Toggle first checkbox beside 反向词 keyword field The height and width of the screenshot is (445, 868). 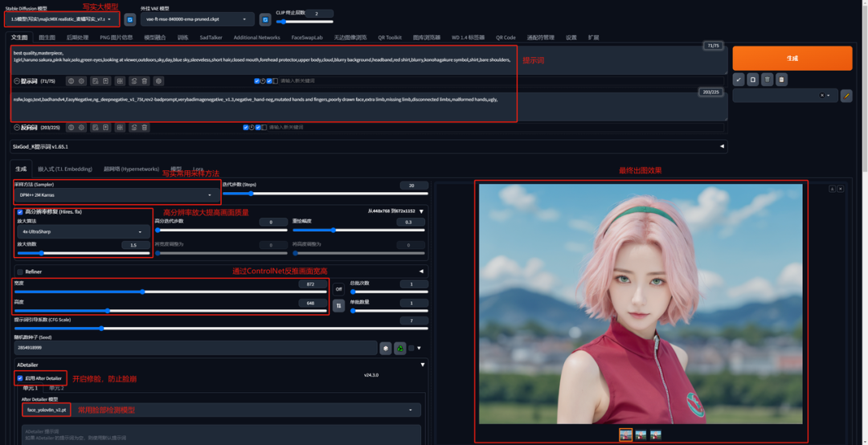pyautogui.click(x=246, y=127)
